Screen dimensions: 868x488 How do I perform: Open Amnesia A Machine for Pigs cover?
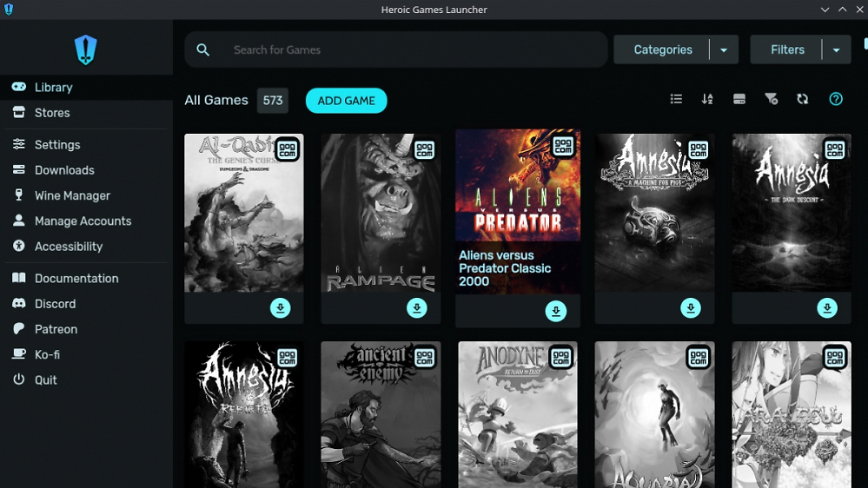click(x=655, y=213)
